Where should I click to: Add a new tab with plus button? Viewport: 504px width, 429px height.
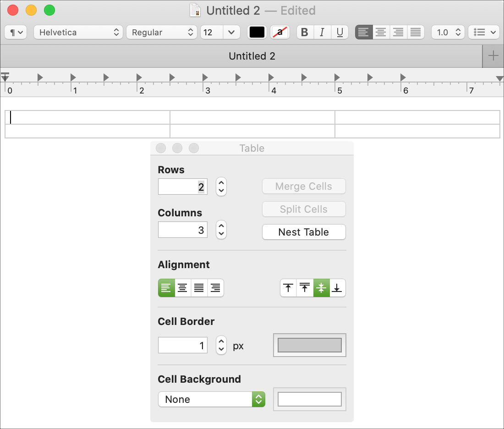(493, 56)
